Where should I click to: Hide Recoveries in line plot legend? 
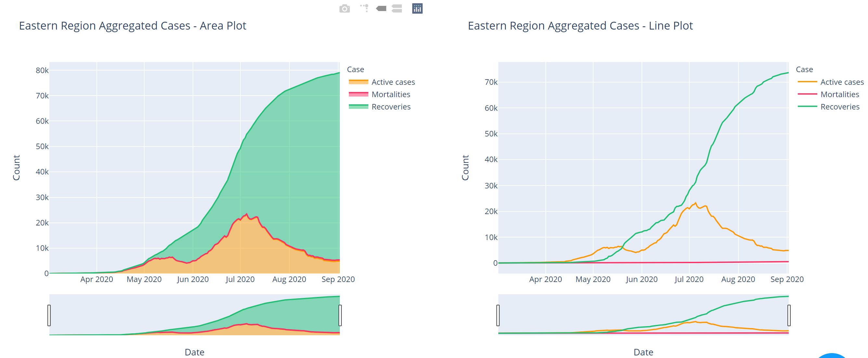[x=840, y=107]
